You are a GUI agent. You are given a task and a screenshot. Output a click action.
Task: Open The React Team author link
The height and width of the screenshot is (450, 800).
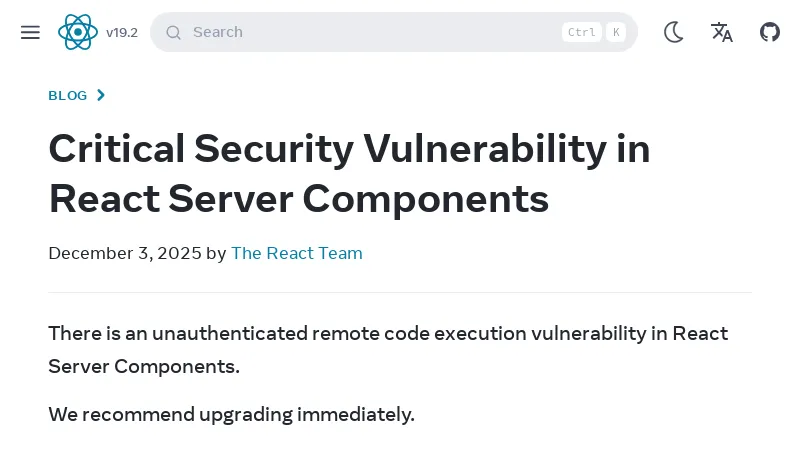[297, 253]
